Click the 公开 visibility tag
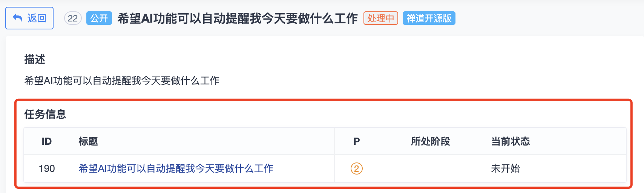This screenshot has height=193, width=644. click(99, 18)
